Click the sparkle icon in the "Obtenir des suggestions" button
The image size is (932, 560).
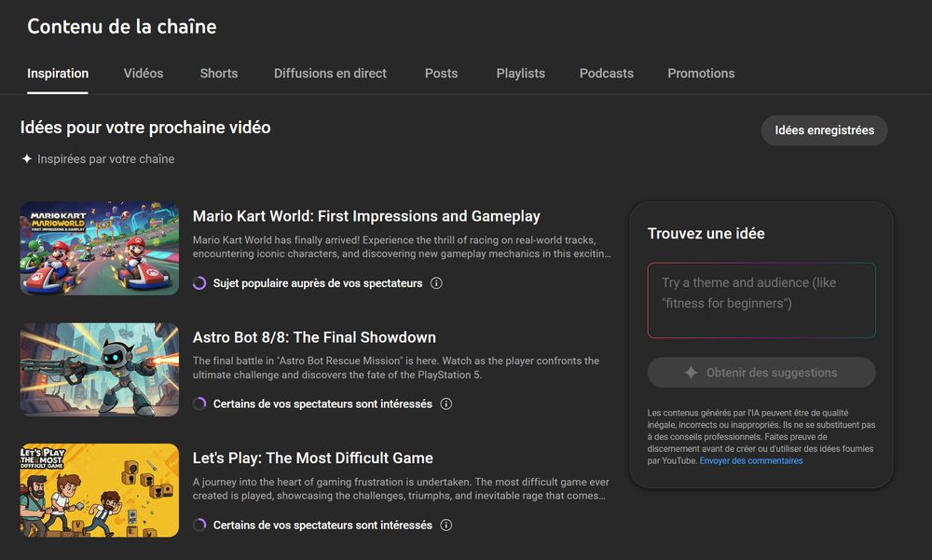(690, 373)
